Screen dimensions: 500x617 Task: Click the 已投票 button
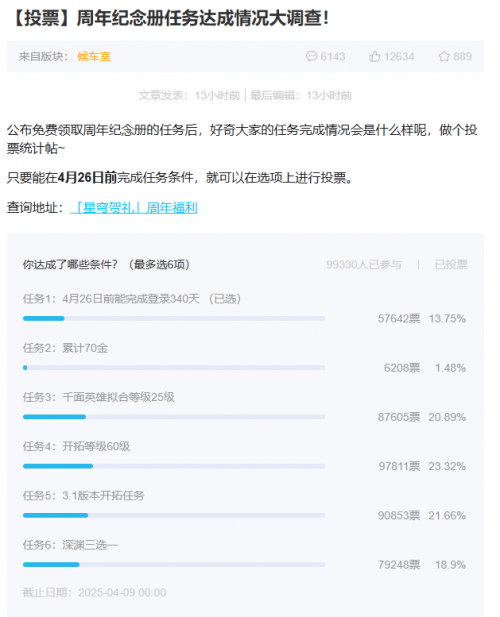coord(451,264)
